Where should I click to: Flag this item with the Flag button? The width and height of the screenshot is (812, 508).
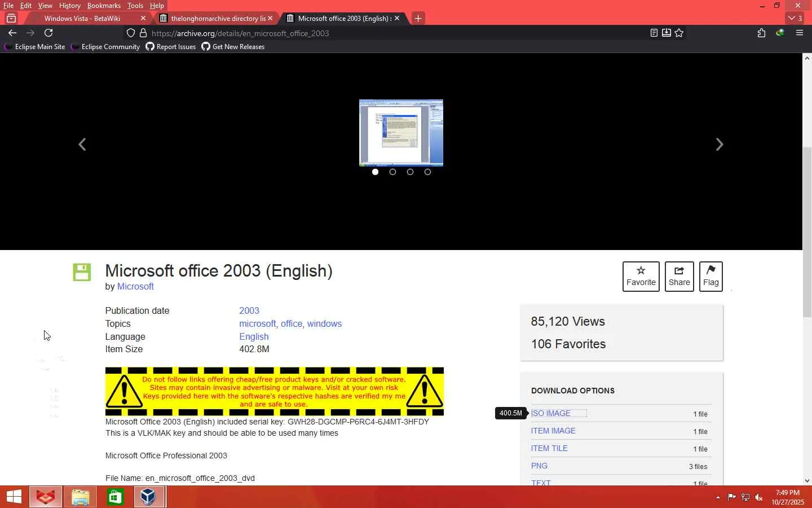tap(711, 277)
